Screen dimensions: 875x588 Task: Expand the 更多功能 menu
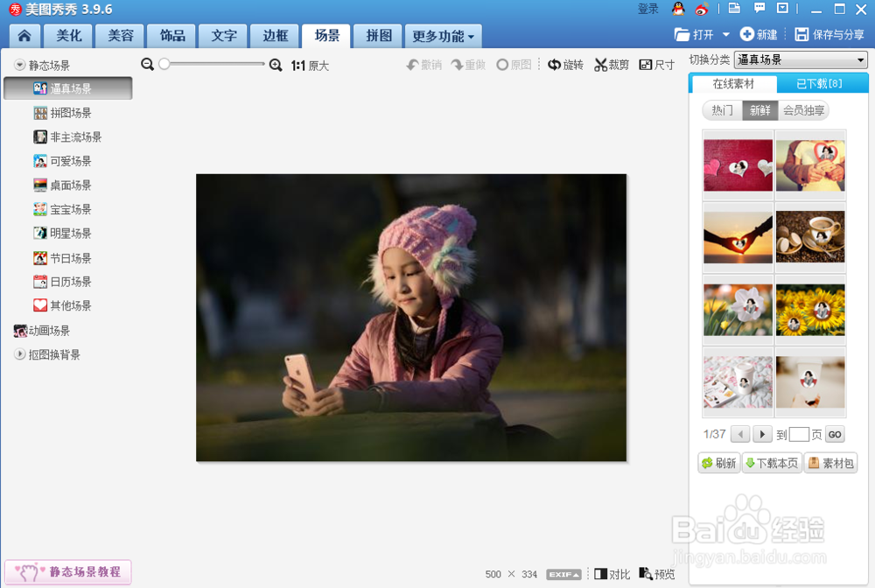(x=443, y=36)
